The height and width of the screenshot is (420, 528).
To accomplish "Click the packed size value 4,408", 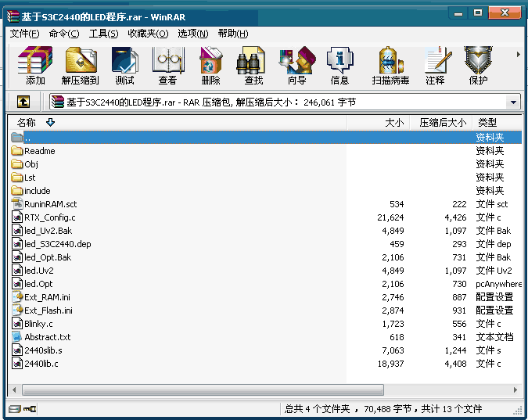I will pyautogui.click(x=455, y=364).
